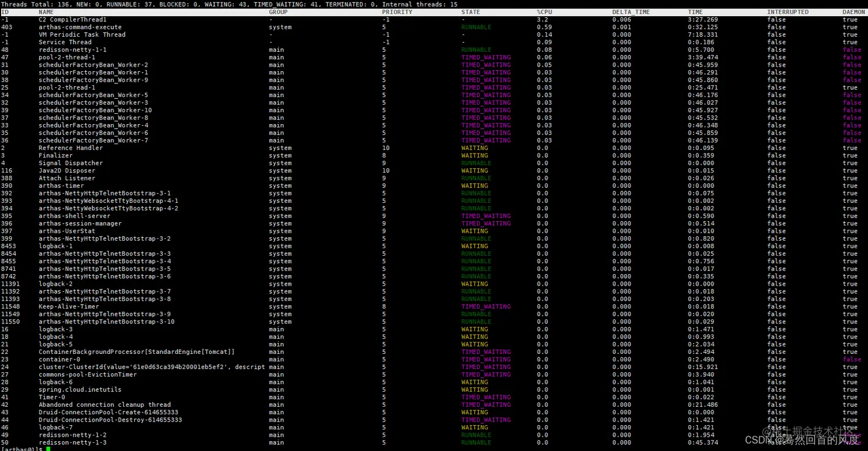Click the 'Abandoned connection cleanup thread' name

[x=105, y=404]
